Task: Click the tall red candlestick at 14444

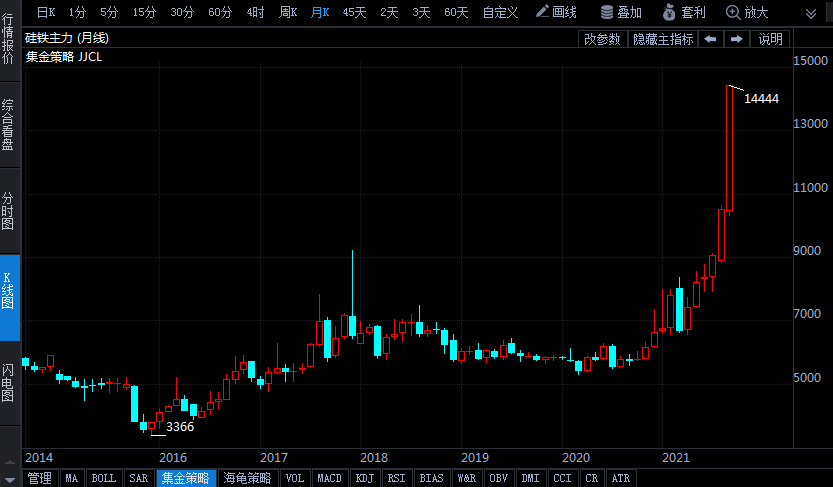Action: 729,149
